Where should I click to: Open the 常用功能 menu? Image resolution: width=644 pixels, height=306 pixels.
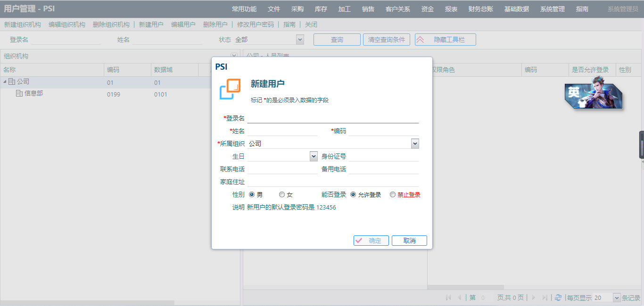[244, 9]
